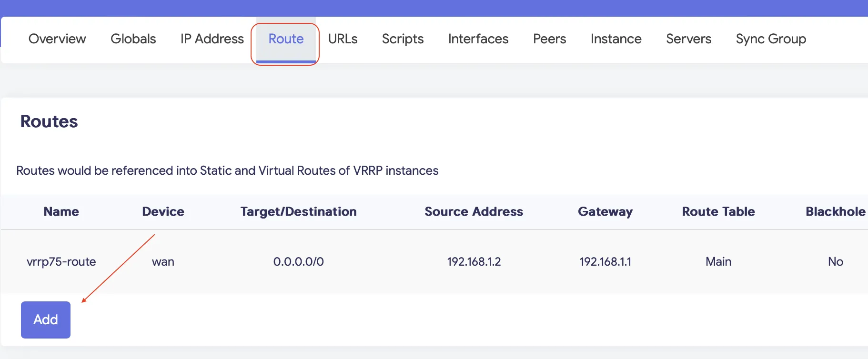The image size is (868, 359).
Task: Open the URLs tab
Action: (343, 39)
